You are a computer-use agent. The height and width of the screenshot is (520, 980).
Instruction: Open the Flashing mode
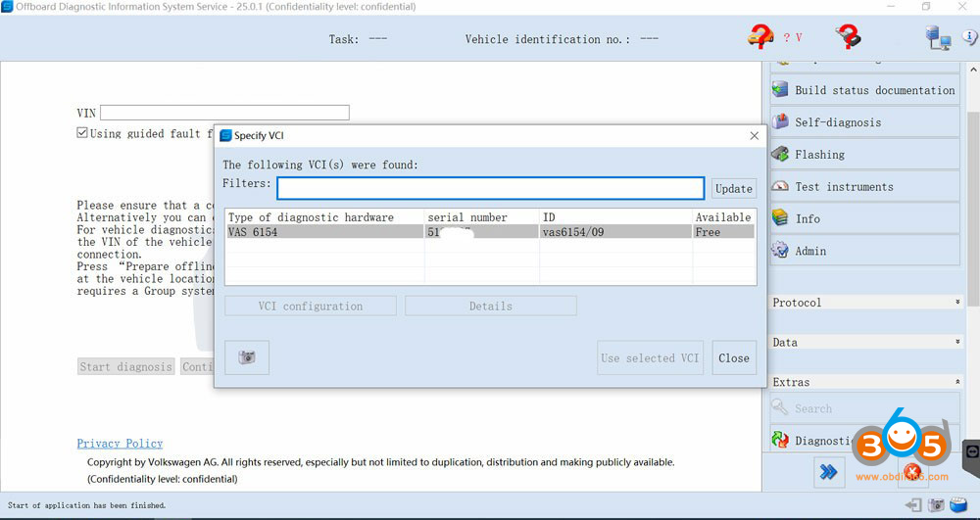[865, 154]
